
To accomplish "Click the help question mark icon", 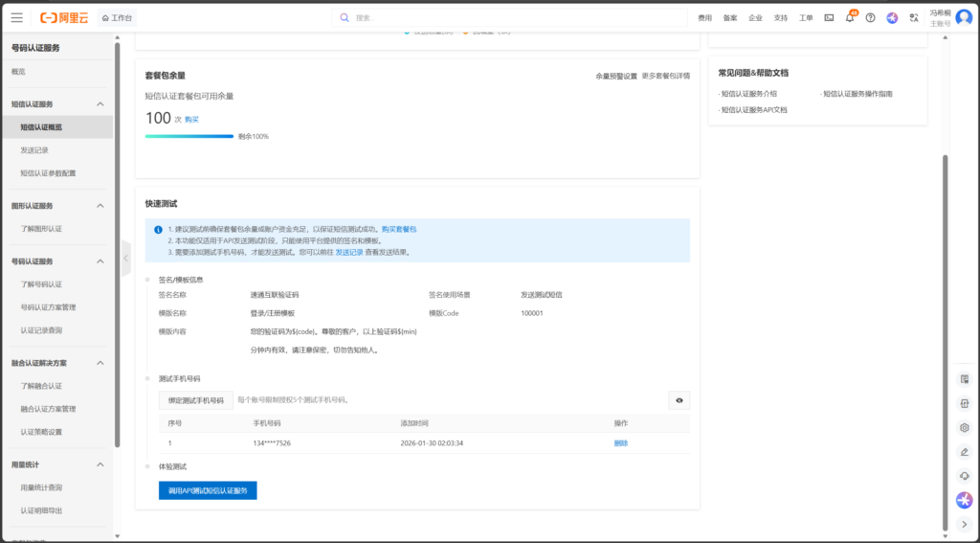I will click(870, 17).
